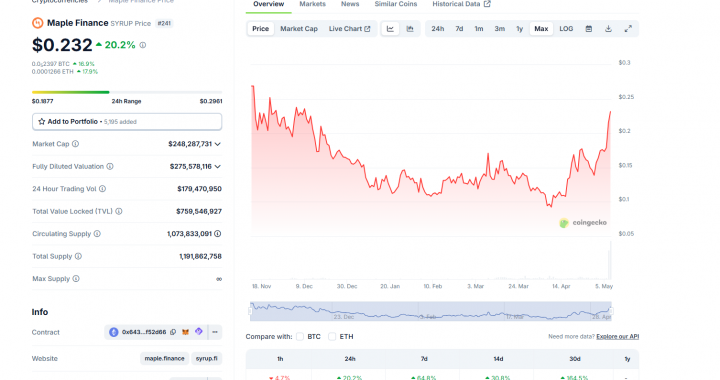
Task: Open syrup.fi website link
Action: point(207,358)
